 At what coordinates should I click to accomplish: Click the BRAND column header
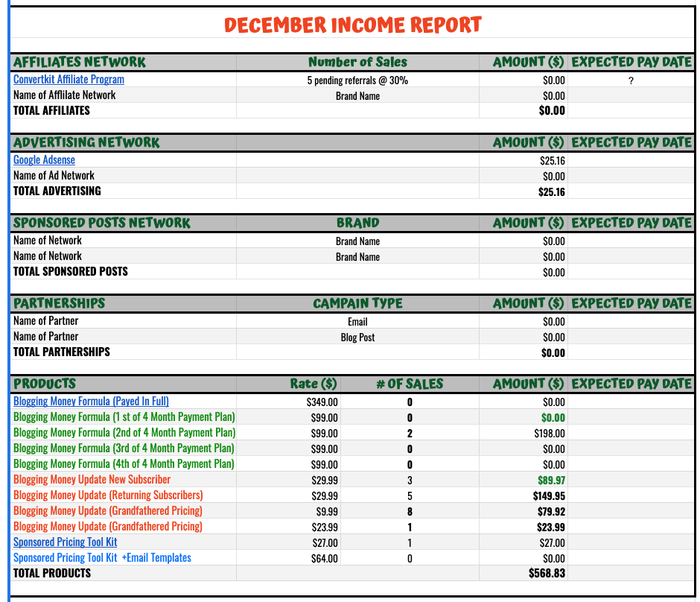(357, 223)
